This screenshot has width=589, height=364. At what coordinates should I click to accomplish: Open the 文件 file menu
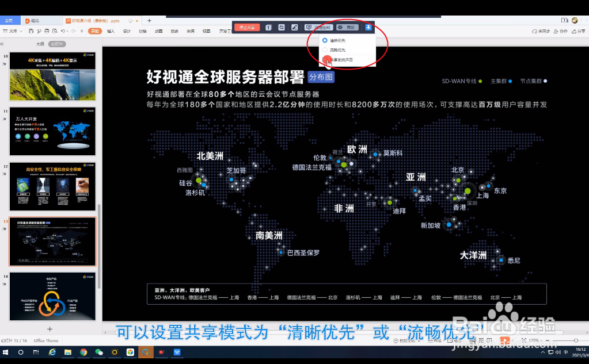(13, 31)
